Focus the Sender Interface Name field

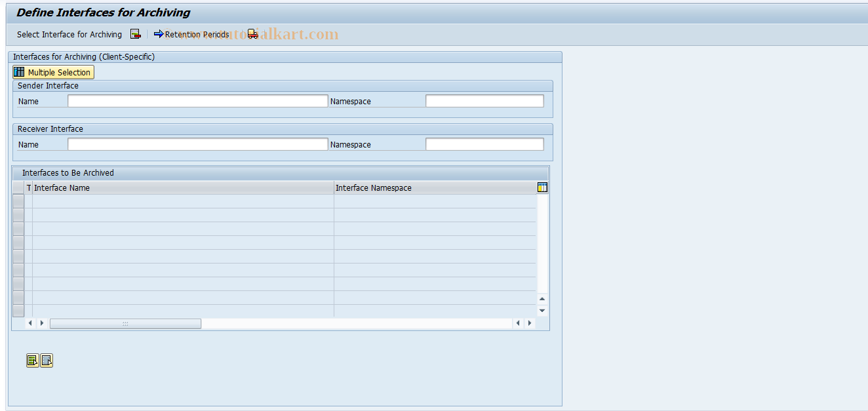[197, 101]
